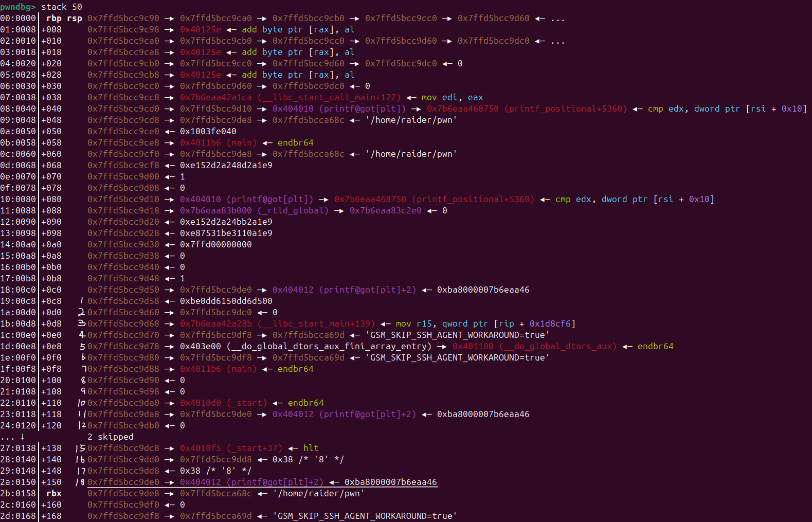Select the canary value 0xbe0dd6150dd6d500
This screenshot has width=812, height=522.
[226, 301]
